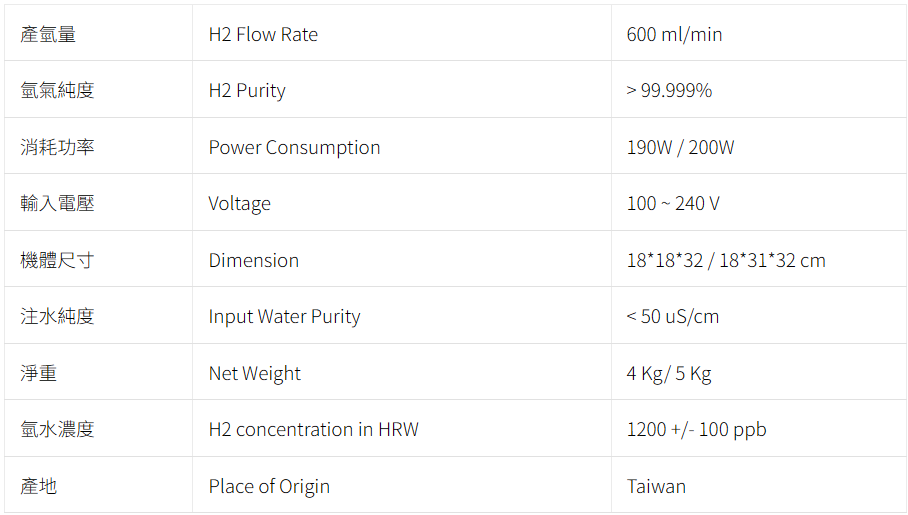Select the "100 ~ 240 V" value

(673, 204)
